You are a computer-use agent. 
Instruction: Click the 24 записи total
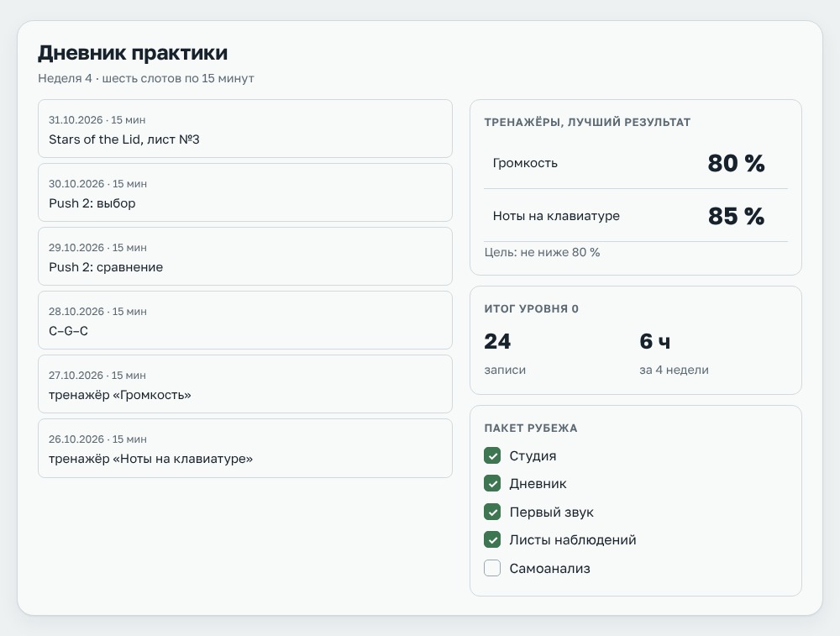pyautogui.click(x=505, y=355)
